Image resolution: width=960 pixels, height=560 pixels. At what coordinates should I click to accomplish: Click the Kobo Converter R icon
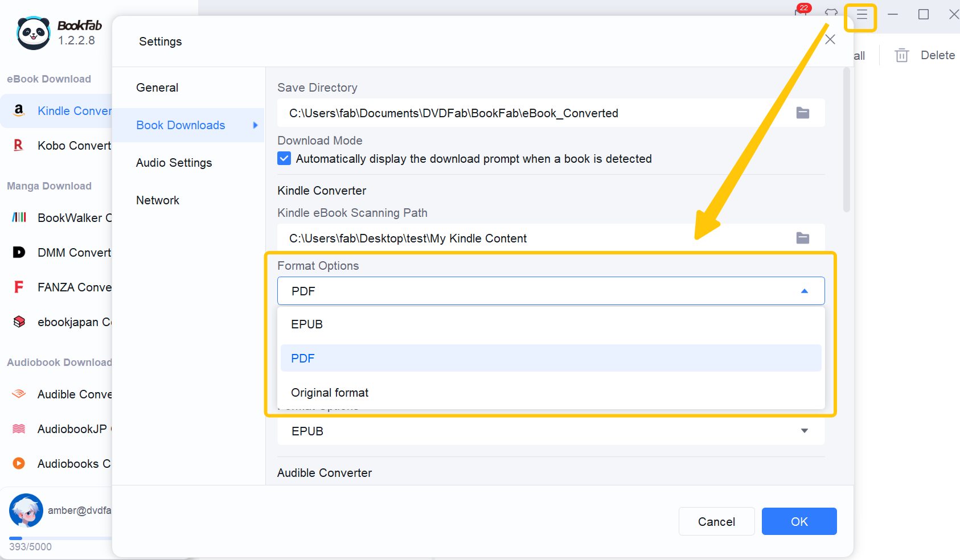point(19,145)
